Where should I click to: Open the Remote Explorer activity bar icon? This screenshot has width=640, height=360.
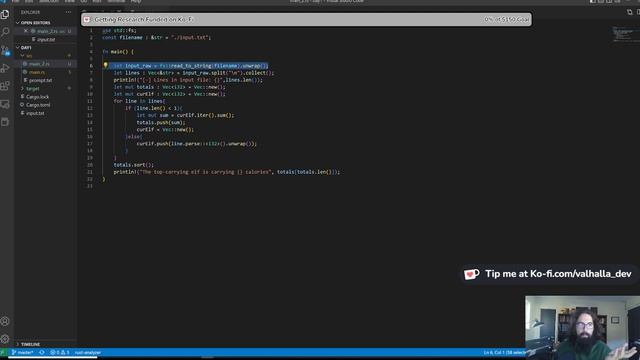click(5, 104)
